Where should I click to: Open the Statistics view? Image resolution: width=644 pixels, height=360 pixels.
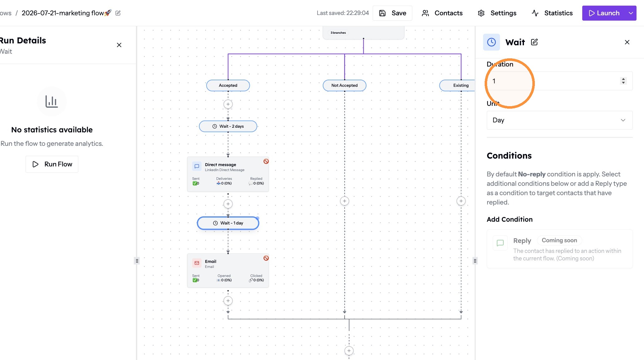pyautogui.click(x=552, y=13)
